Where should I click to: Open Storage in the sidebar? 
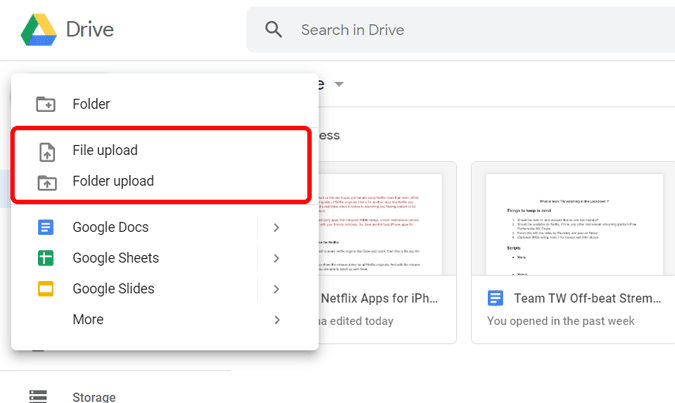tap(94, 397)
